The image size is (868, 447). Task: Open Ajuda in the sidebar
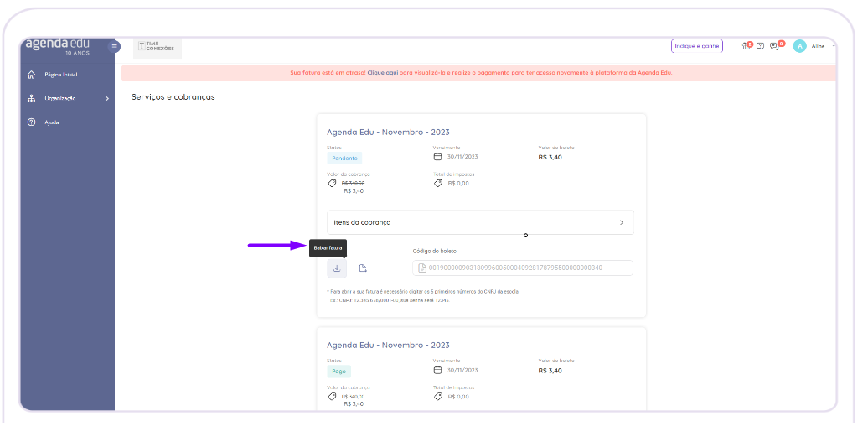(51, 122)
